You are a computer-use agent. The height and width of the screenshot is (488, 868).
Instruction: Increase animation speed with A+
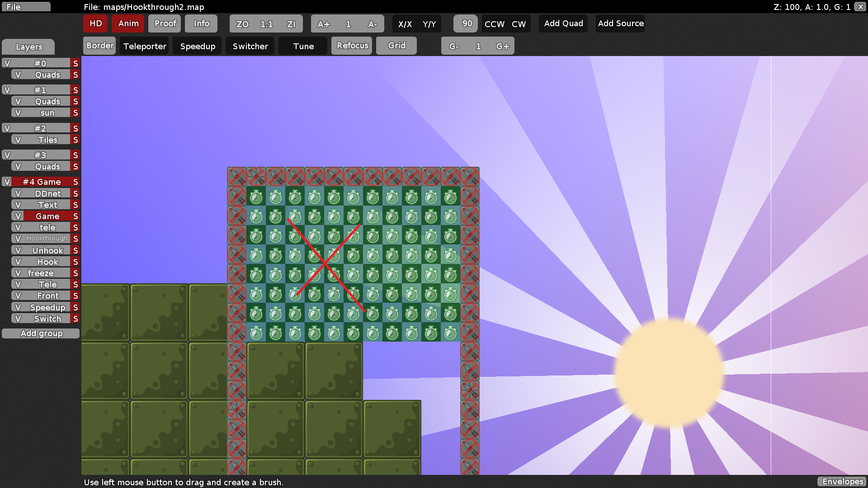pyautogui.click(x=324, y=23)
